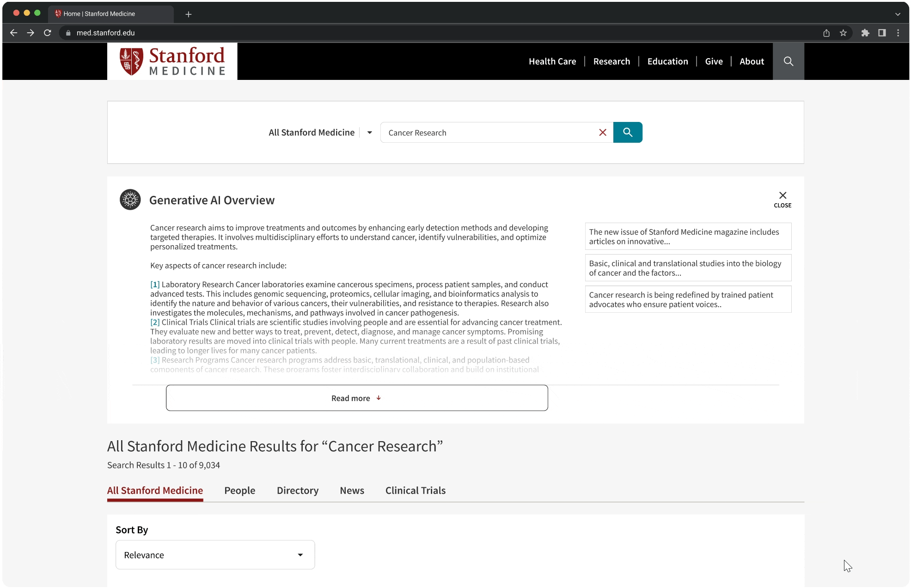Switch to the People results tab
Image resolution: width=911 pixels, height=588 pixels.
tap(239, 491)
